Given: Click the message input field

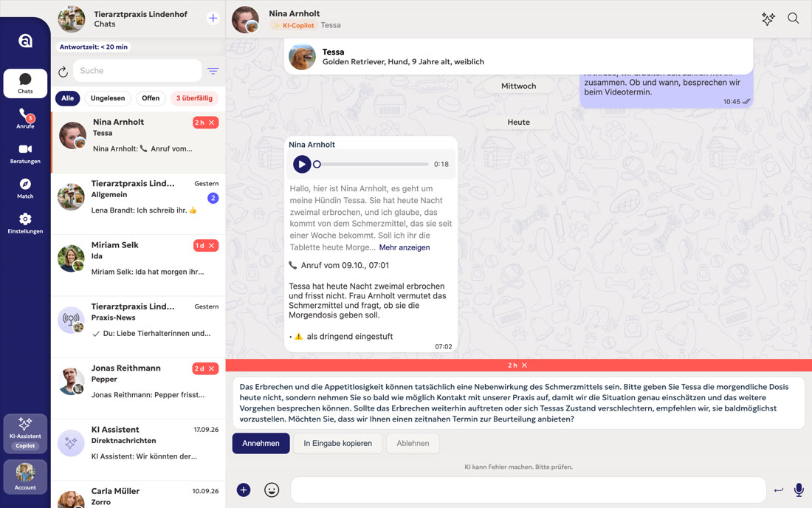Looking at the screenshot, I should coord(529,490).
